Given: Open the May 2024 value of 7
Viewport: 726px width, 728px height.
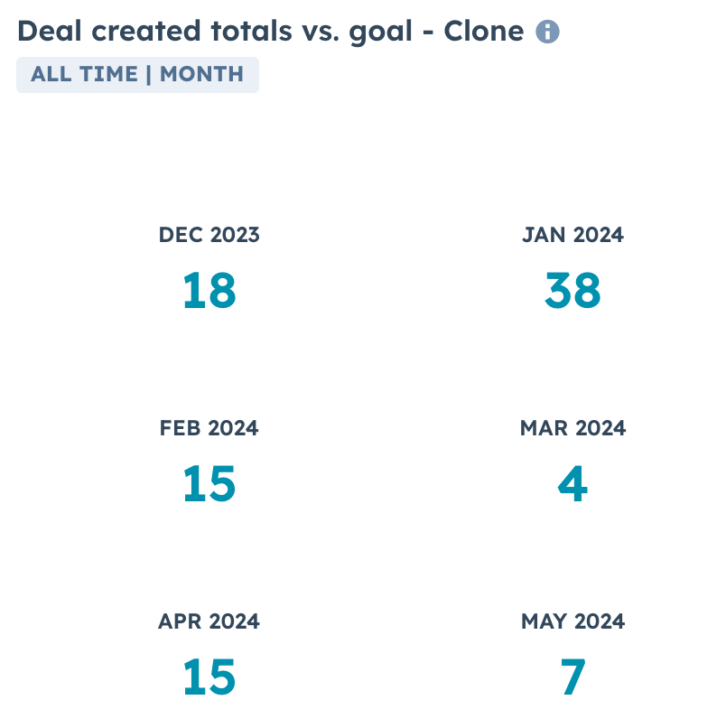Looking at the screenshot, I should tap(572, 678).
